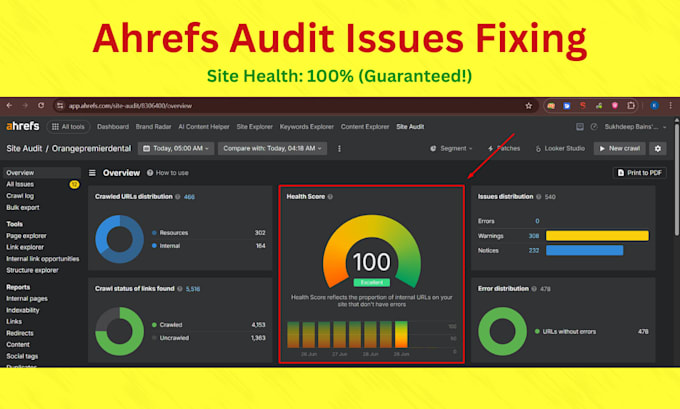The width and height of the screenshot is (680, 409).
Task: Click the Site Audit breadcrumb link
Action: (x=24, y=148)
